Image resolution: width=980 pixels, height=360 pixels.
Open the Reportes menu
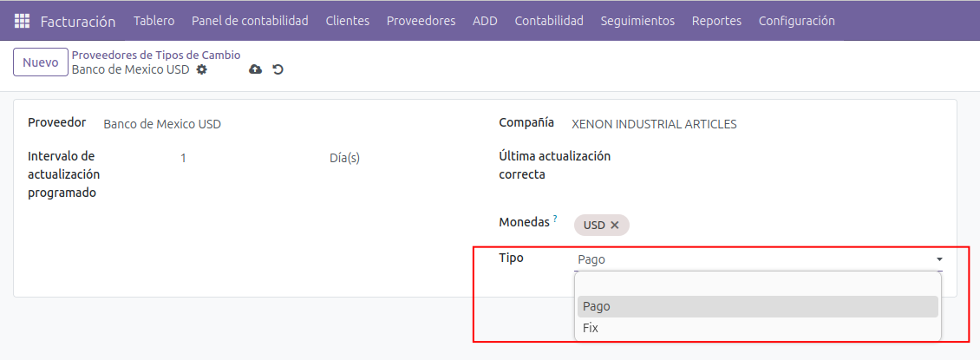click(x=716, y=21)
